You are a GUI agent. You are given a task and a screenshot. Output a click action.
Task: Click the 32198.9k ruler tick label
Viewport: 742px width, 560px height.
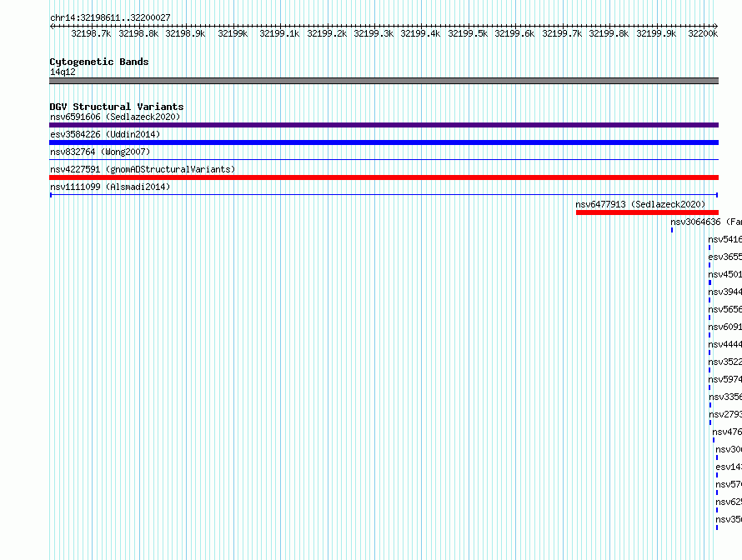click(185, 33)
